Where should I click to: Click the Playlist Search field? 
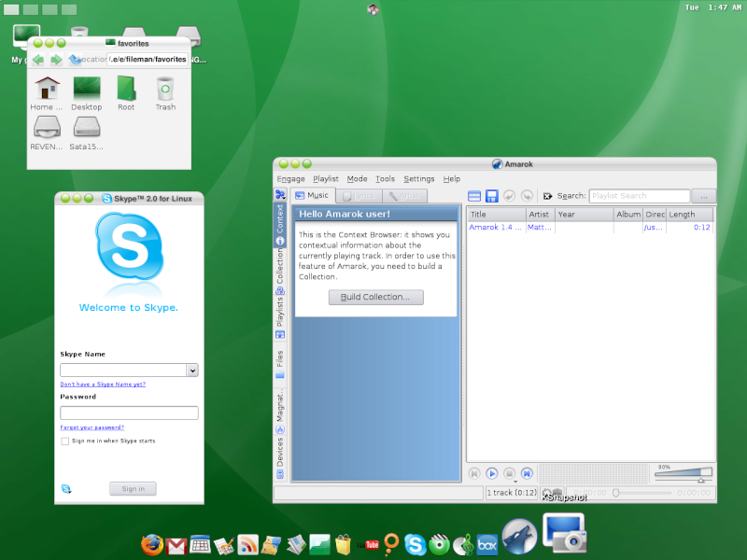click(639, 196)
